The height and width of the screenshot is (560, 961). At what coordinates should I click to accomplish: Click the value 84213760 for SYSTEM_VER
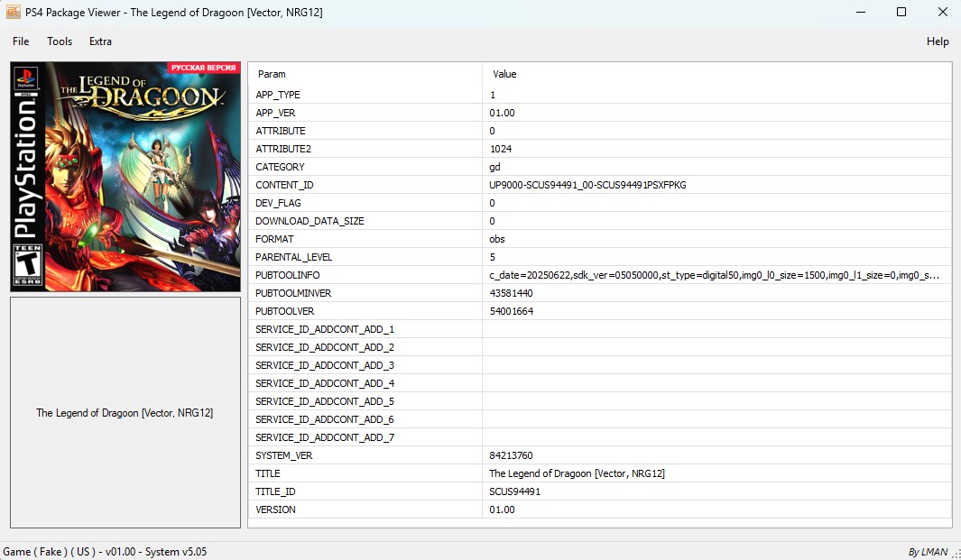[x=511, y=455]
